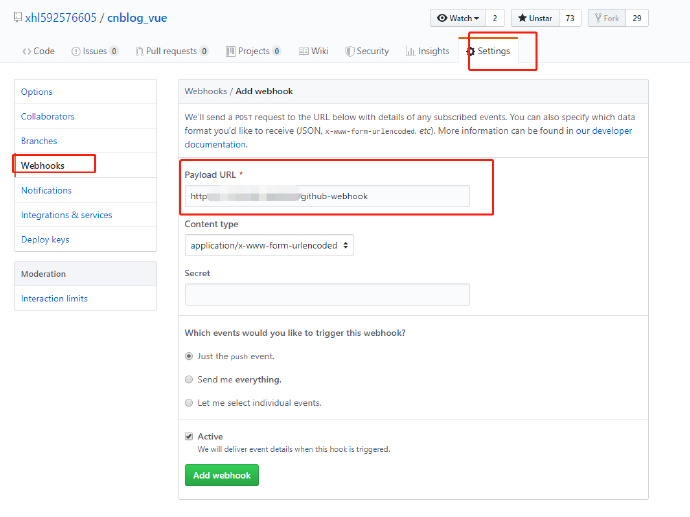Open the watchers count 2
The image size is (690, 517).
495,18
